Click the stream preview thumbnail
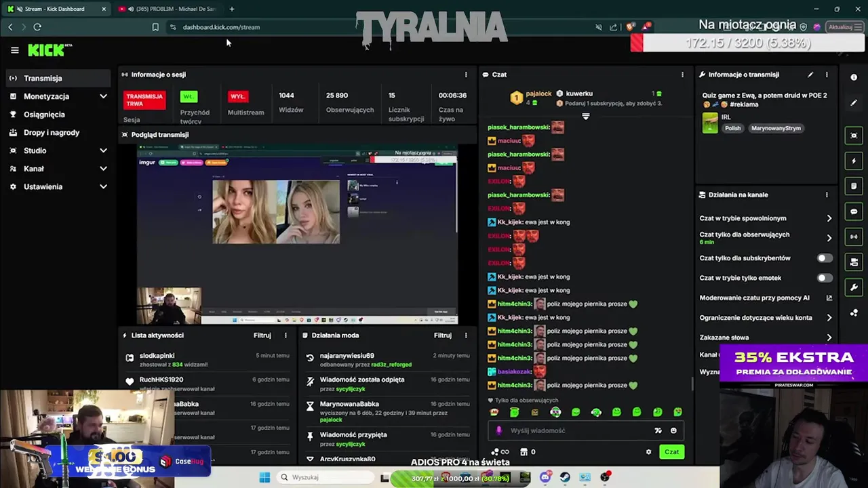The height and width of the screenshot is (488, 868). click(298, 235)
